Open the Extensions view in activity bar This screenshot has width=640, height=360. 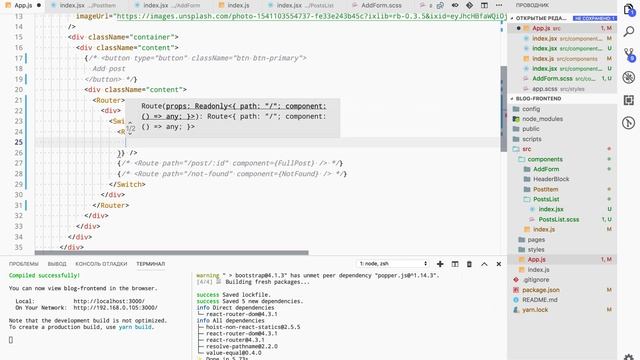[x=629, y=100]
